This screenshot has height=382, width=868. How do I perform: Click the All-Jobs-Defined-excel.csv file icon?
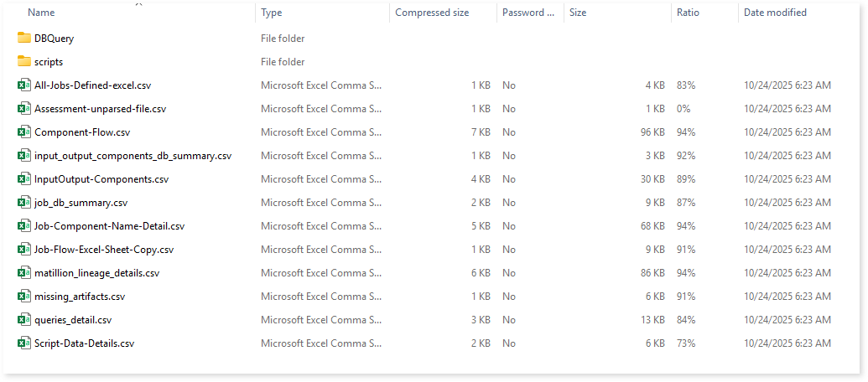coord(24,85)
